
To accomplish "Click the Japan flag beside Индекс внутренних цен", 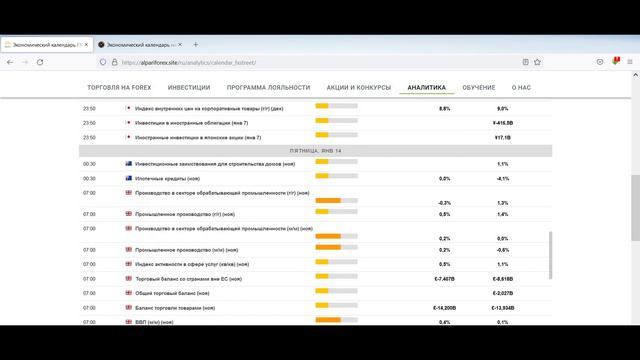I will pos(129,108).
